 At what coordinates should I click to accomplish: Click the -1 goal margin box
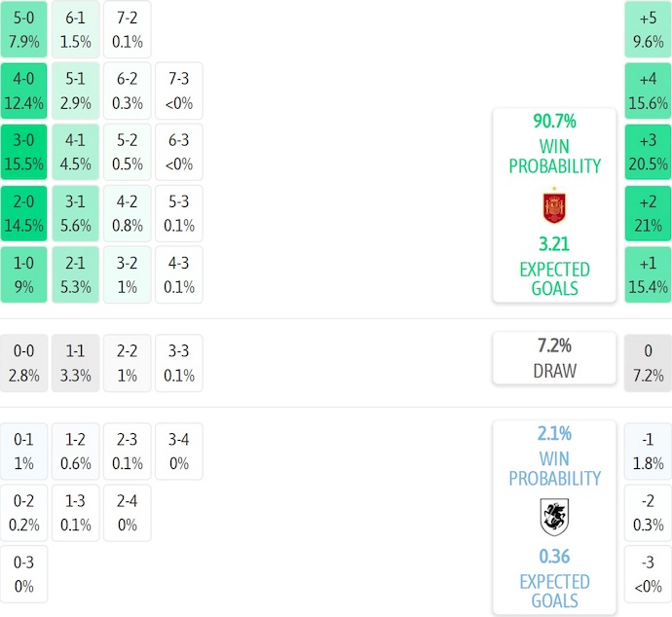pyautogui.click(x=649, y=452)
